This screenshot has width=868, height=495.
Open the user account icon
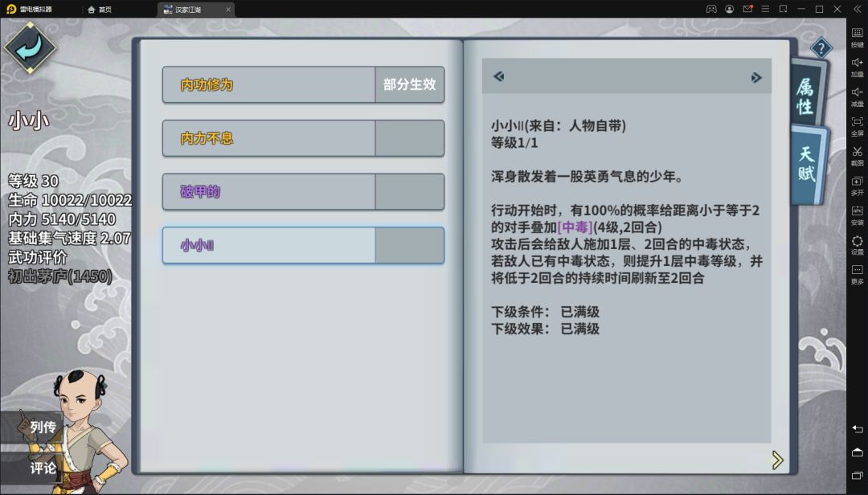730,10
